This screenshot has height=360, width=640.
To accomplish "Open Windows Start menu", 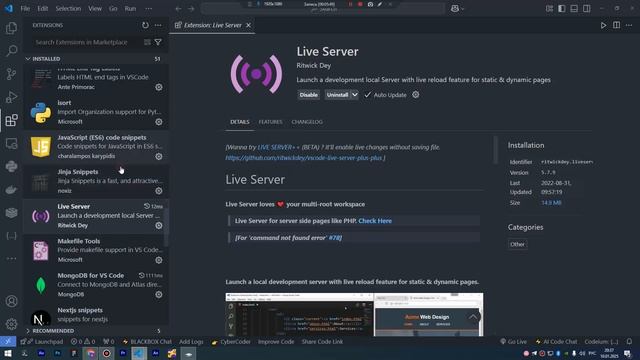I will [8, 353].
